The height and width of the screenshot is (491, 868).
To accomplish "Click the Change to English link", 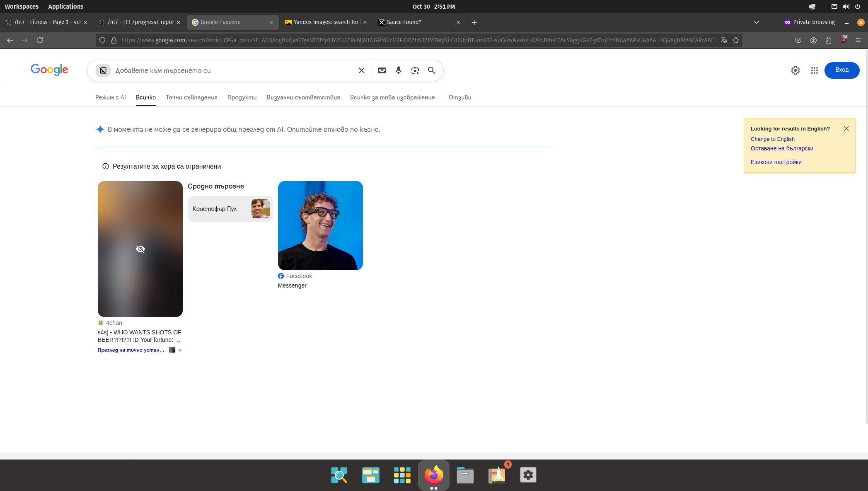I will point(772,139).
